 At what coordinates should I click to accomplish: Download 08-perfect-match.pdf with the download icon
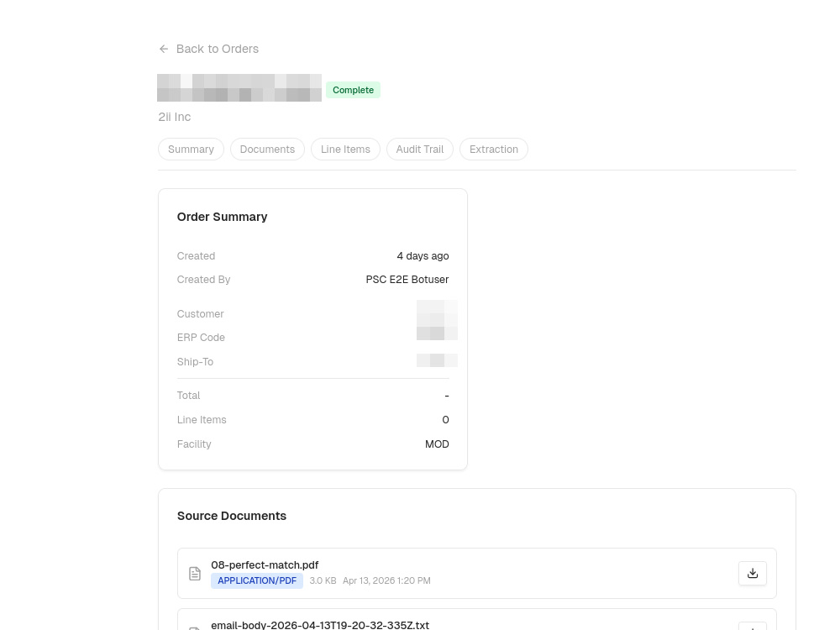[753, 573]
